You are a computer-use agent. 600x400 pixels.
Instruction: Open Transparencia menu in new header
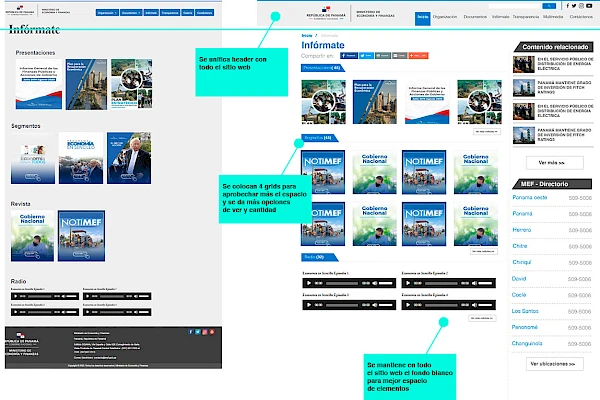tap(526, 17)
